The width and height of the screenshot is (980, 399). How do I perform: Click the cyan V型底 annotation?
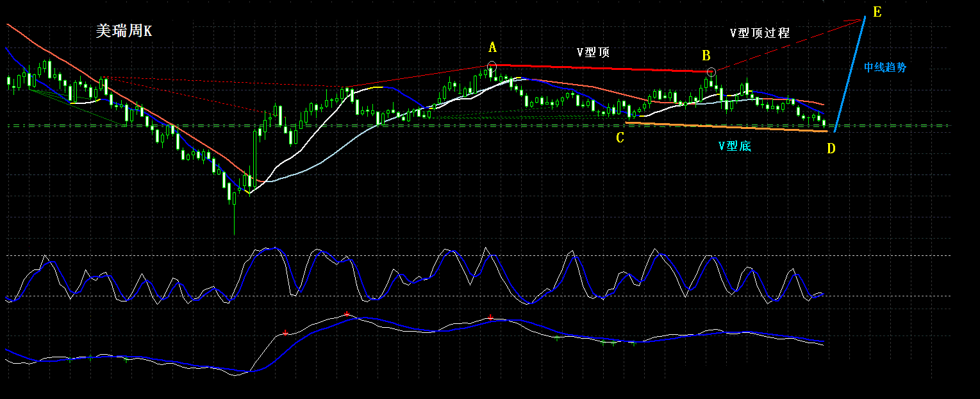(x=735, y=146)
